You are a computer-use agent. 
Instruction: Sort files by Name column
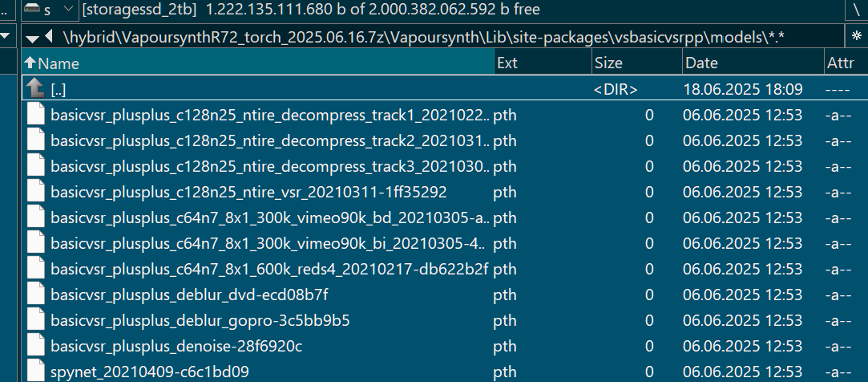(x=258, y=63)
